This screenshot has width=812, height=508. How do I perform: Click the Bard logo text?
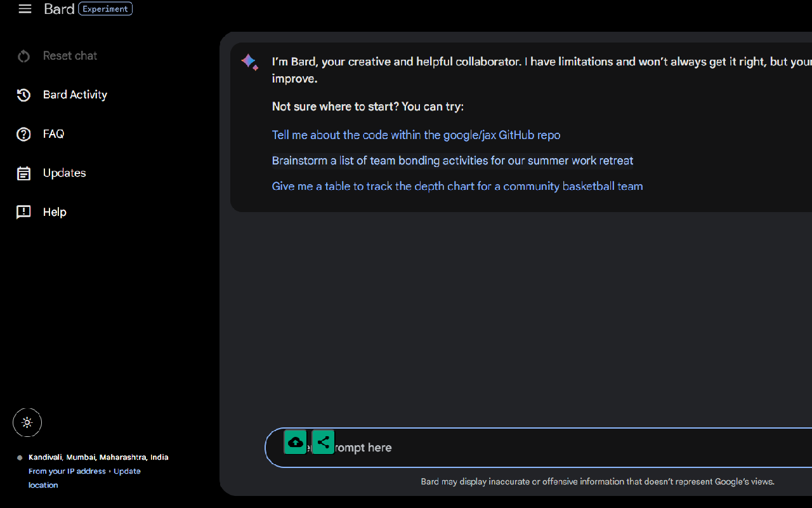(x=59, y=9)
